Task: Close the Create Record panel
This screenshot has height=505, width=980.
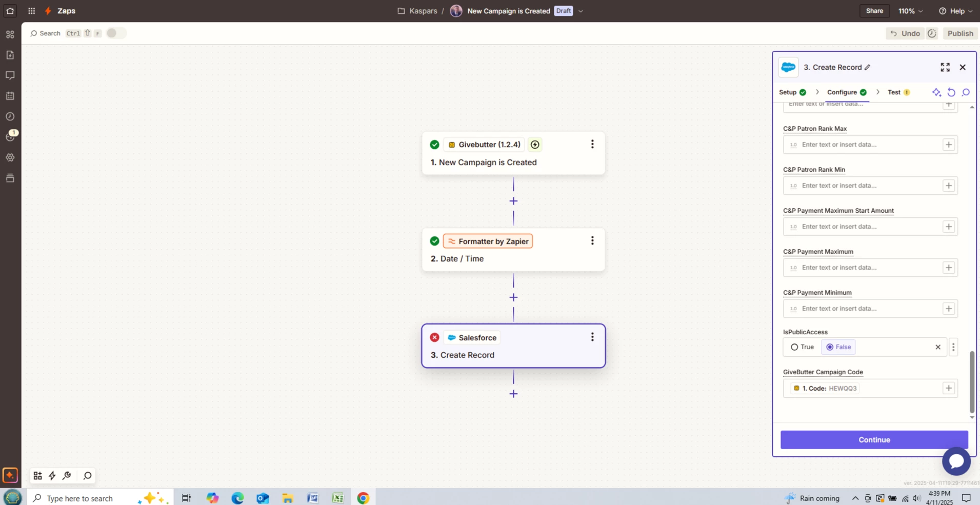Action: coord(963,67)
